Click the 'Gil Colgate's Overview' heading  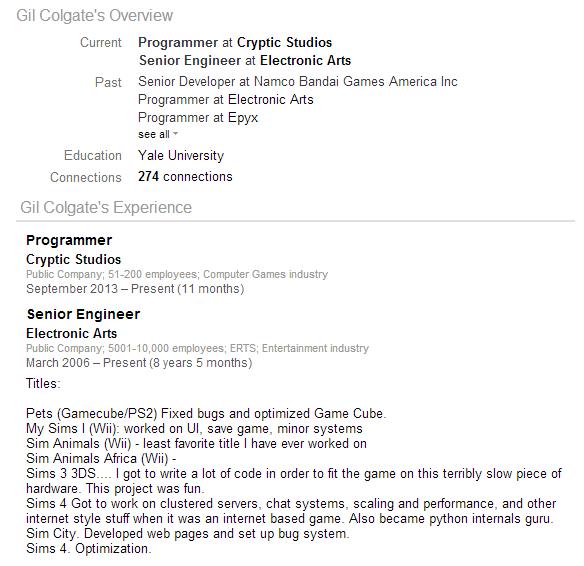click(x=95, y=16)
